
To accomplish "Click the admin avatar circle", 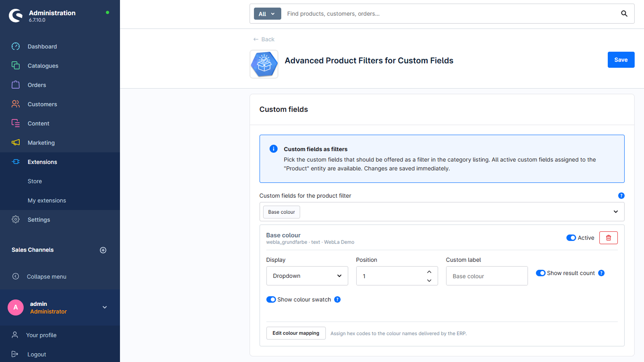I will tap(15, 307).
